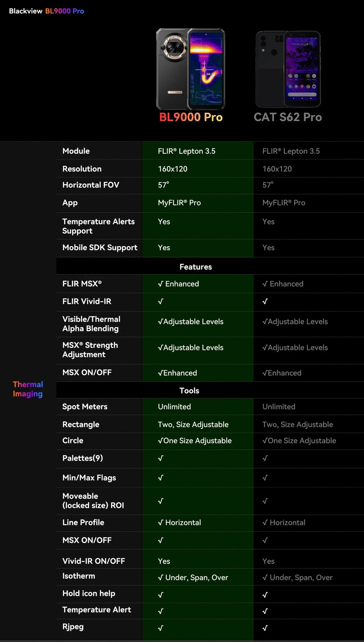This screenshot has width=364, height=642.
Task: Click CAT S62 Pro's MyFLIR Pro value
Action: (x=284, y=203)
